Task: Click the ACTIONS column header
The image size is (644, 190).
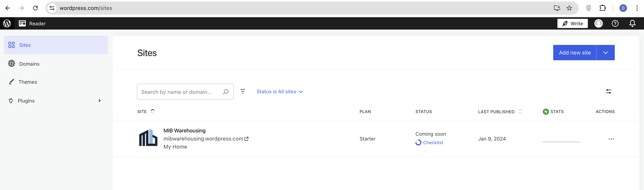Action: click(605, 112)
